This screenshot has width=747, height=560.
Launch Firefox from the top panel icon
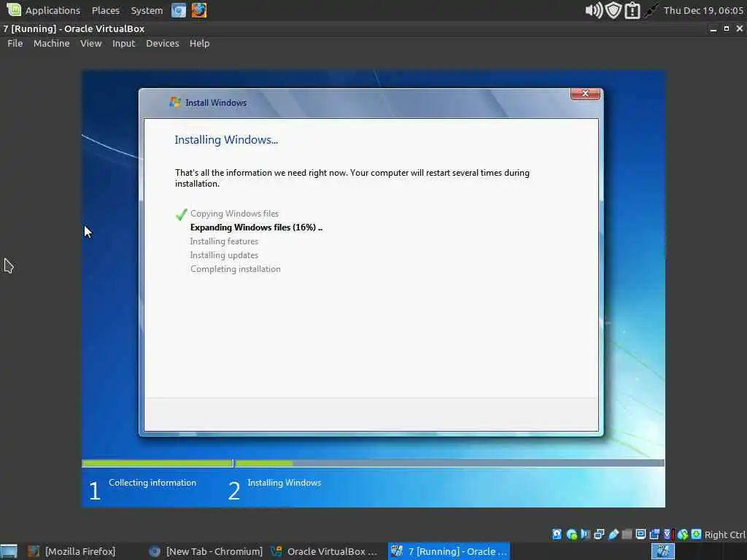click(199, 10)
